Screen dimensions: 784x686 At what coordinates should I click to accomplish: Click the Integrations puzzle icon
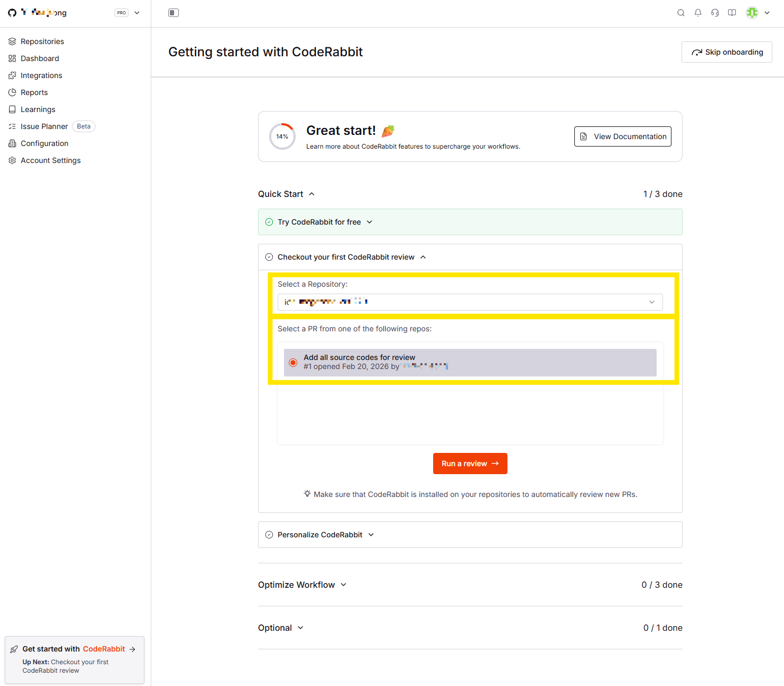tap(12, 75)
